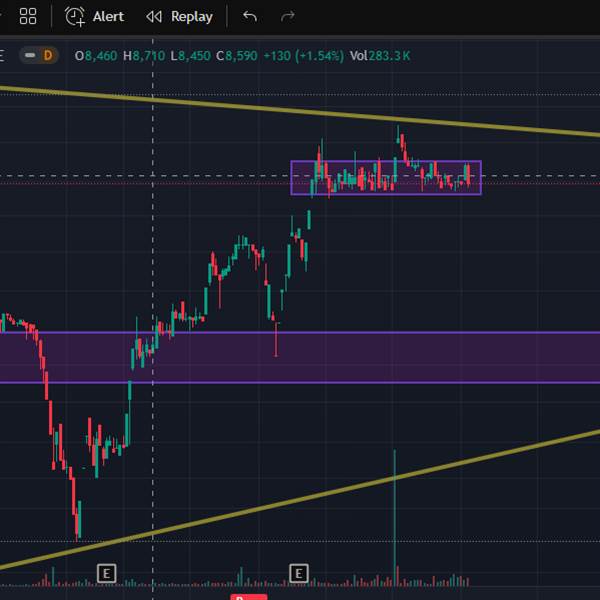This screenshot has width=600, height=600.
Task: Click the open price value 8,460
Action: point(101,56)
